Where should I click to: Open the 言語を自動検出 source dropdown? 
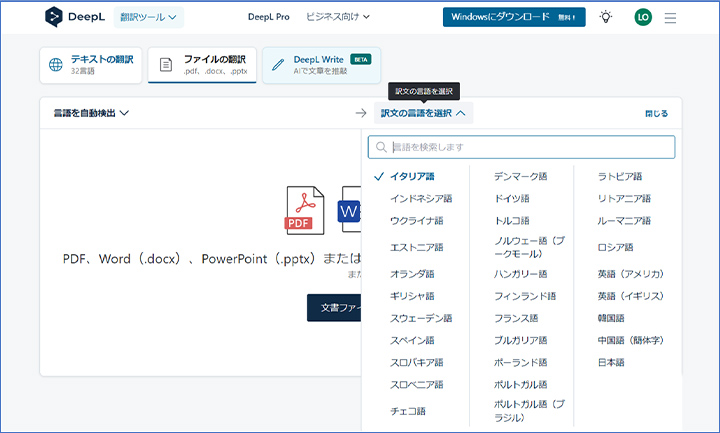[x=91, y=113]
